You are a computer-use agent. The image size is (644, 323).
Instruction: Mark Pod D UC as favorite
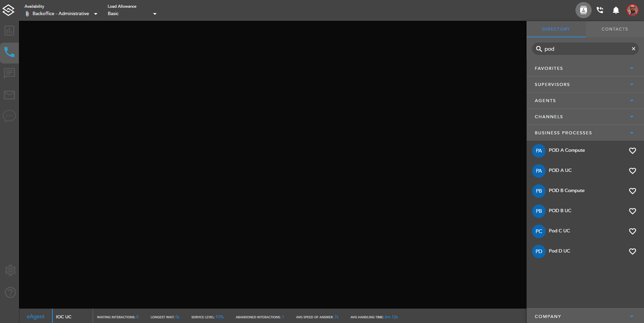[x=632, y=251]
